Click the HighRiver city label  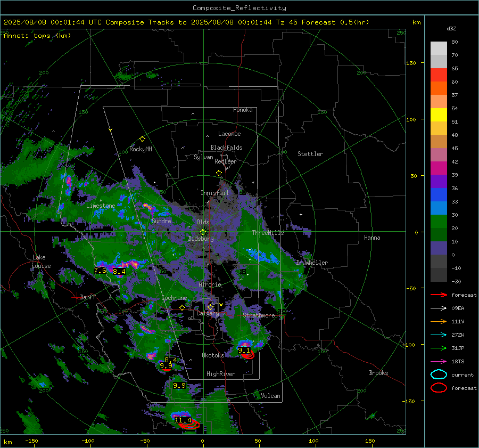coord(221,374)
